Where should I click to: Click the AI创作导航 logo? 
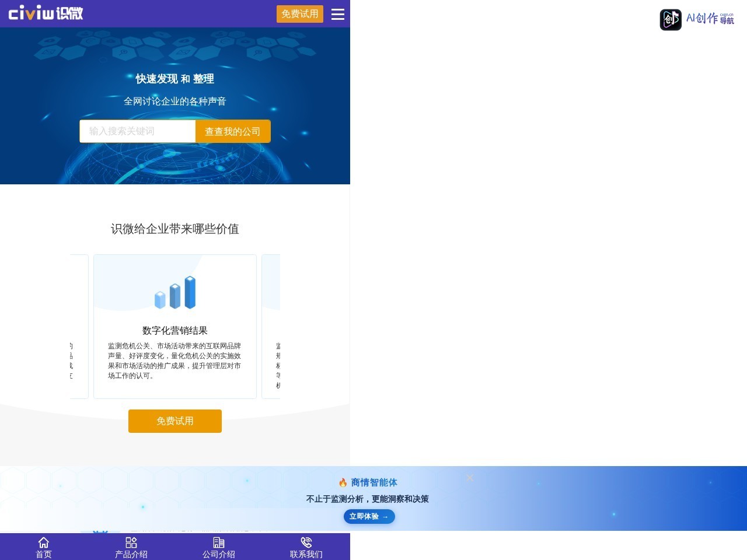[697, 19]
